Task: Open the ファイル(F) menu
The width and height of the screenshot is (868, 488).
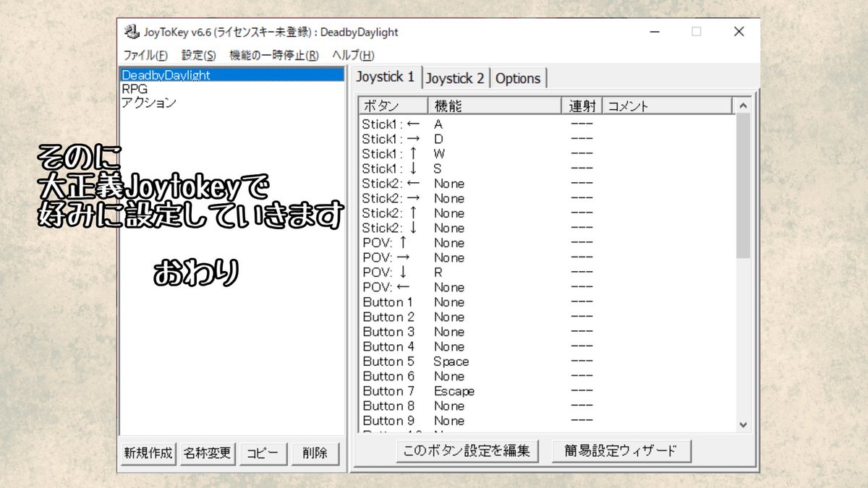Action: coord(145,55)
